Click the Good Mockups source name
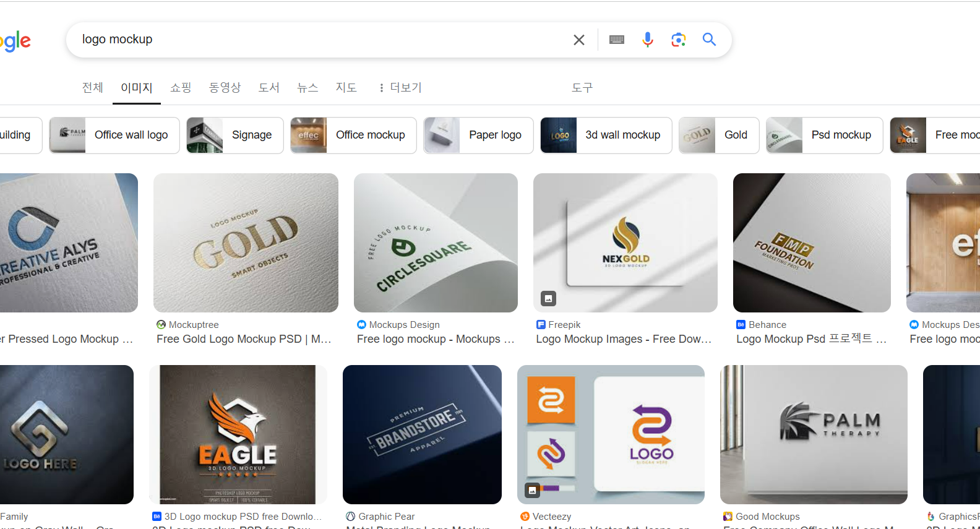Screen dimensions: 980x529 coord(768,516)
